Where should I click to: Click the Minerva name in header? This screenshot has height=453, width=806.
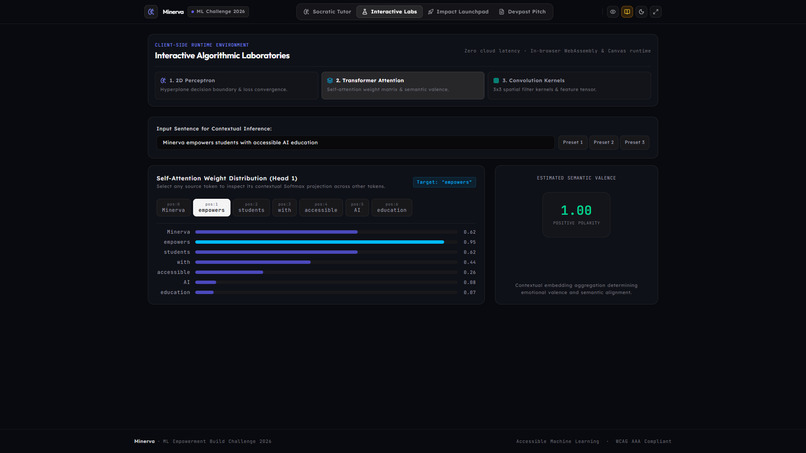(x=173, y=12)
